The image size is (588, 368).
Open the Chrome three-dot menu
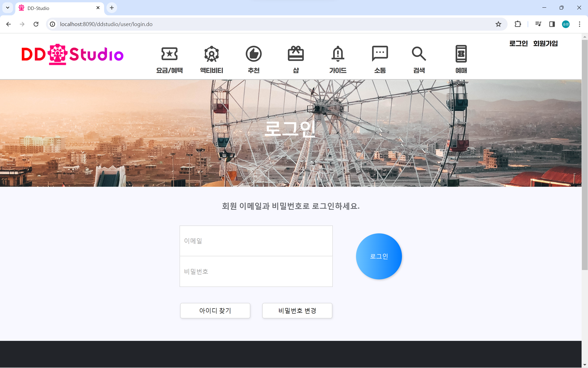[x=579, y=24]
